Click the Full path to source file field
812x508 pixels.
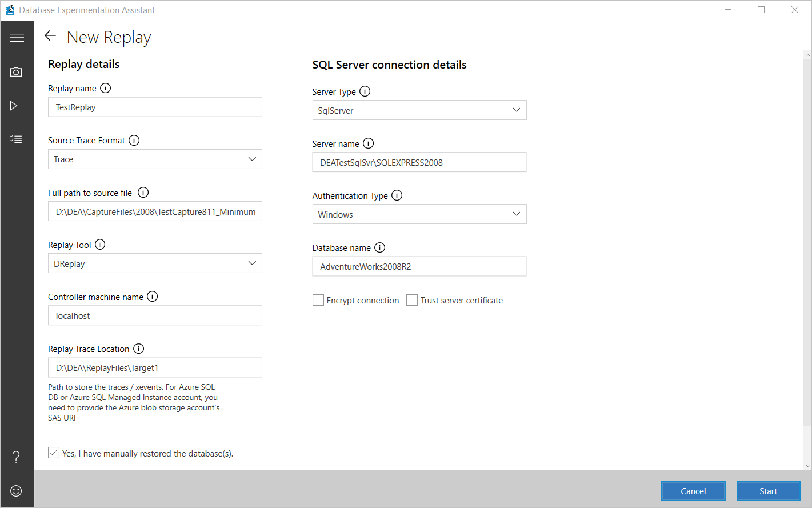pyautogui.click(x=155, y=211)
